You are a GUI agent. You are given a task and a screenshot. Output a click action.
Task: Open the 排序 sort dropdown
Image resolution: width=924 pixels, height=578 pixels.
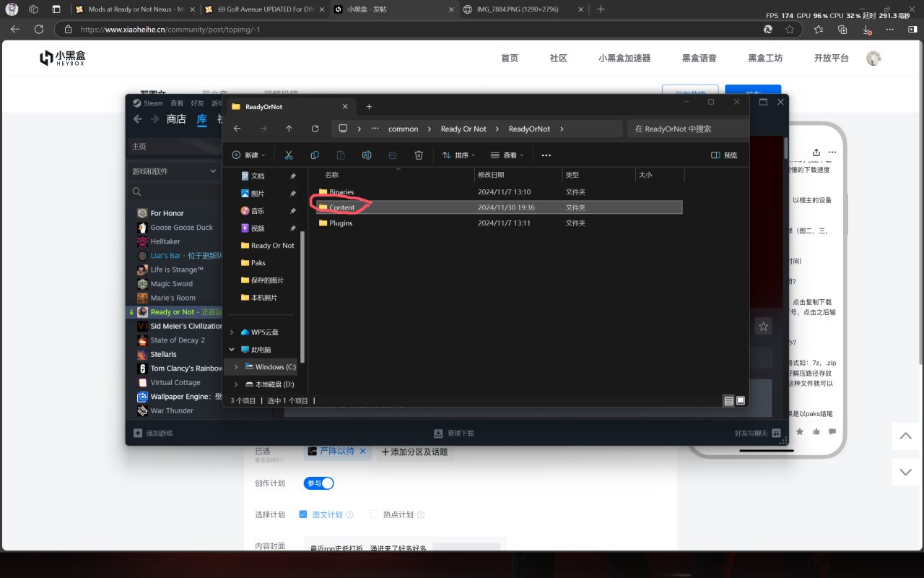(459, 155)
